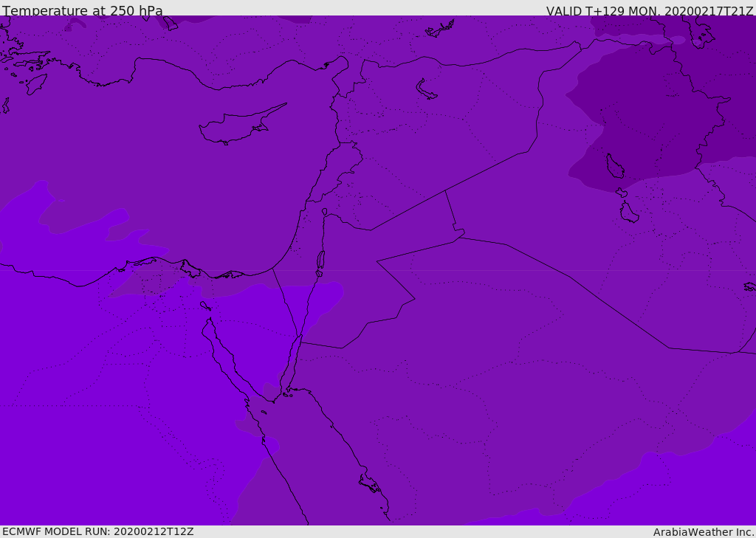Click the island of Cyprus
The height and width of the screenshot is (538, 756).
tap(236, 127)
